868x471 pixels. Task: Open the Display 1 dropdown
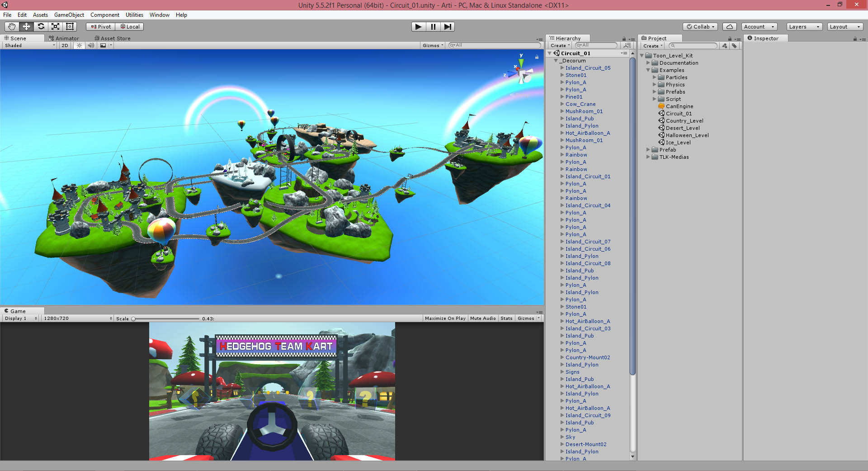(x=21, y=319)
